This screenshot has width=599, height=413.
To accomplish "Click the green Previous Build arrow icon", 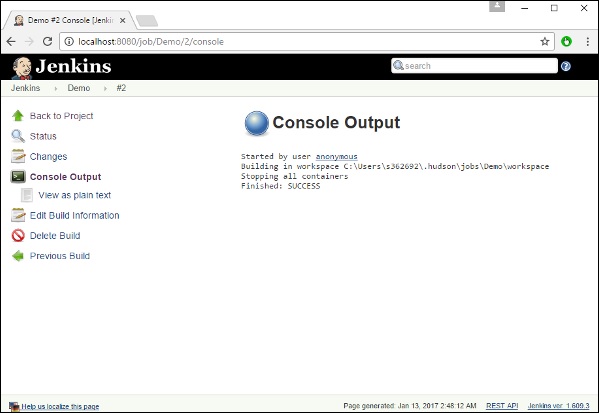I will [18, 256].
